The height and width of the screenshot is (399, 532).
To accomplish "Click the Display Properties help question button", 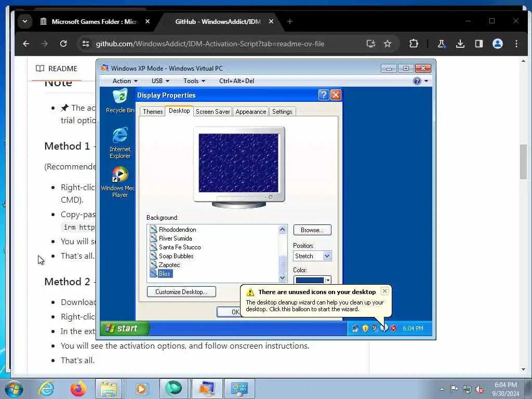I will click(324, 95).
